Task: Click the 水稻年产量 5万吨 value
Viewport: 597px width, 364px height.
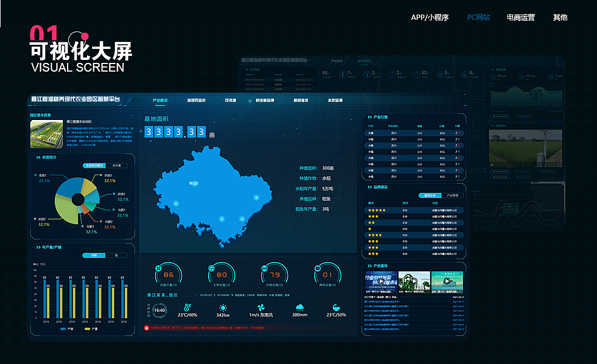Action: pyautogui.click(x=328, y=189)
